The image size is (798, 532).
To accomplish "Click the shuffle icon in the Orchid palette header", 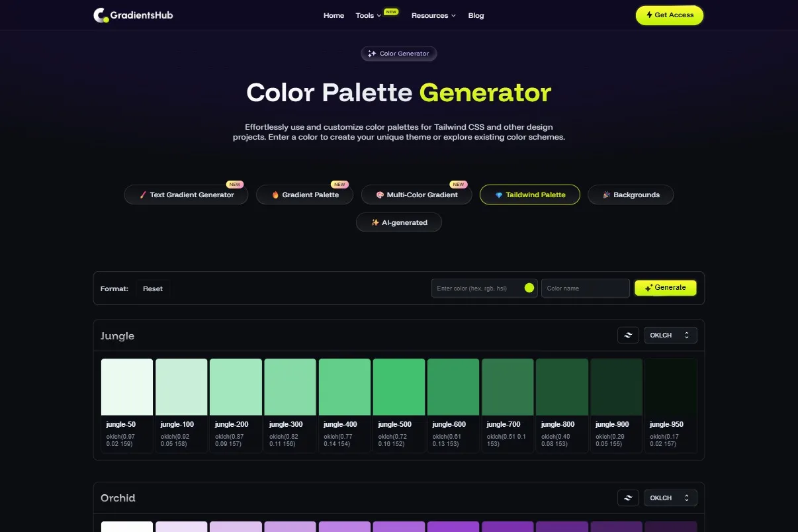I will pos(627,498).
